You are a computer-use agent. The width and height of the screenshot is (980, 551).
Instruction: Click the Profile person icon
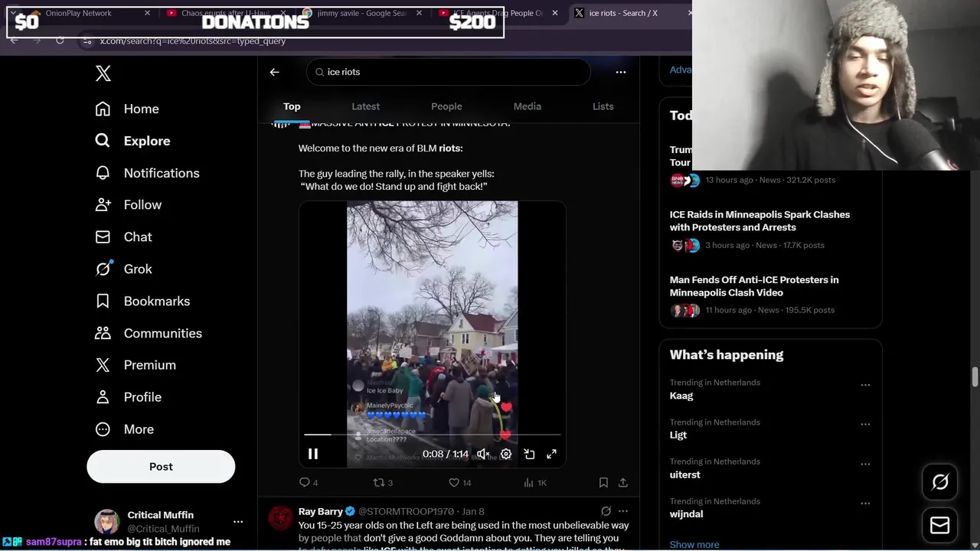click(103, 397)
